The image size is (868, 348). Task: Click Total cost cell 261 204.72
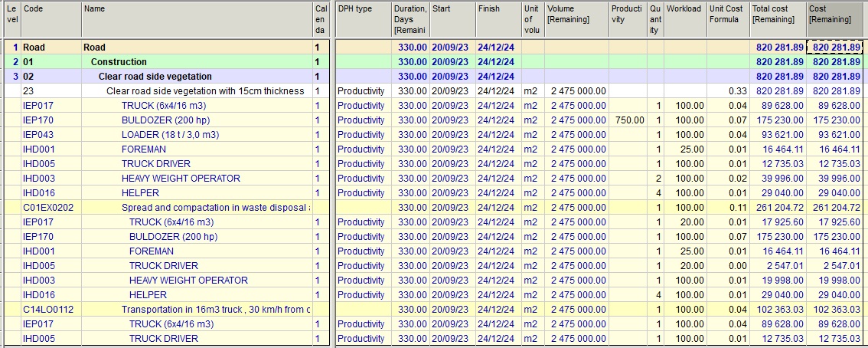tap(778, 207)
